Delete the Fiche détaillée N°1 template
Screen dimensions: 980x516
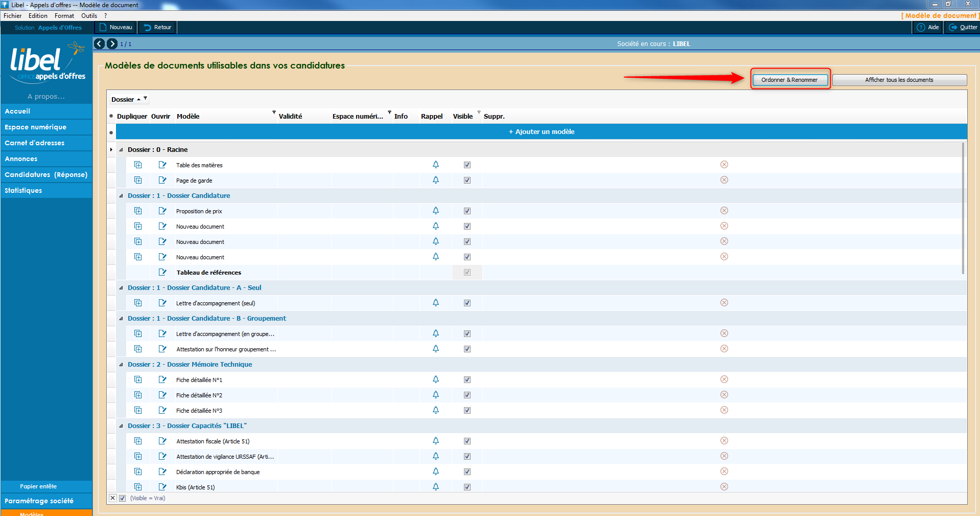click(724, 379)
